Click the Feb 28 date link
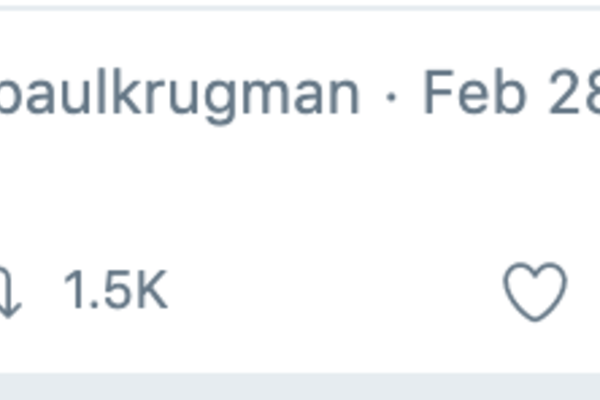The height and width of the screenshot is (400, 600). [x=510, y=94]
